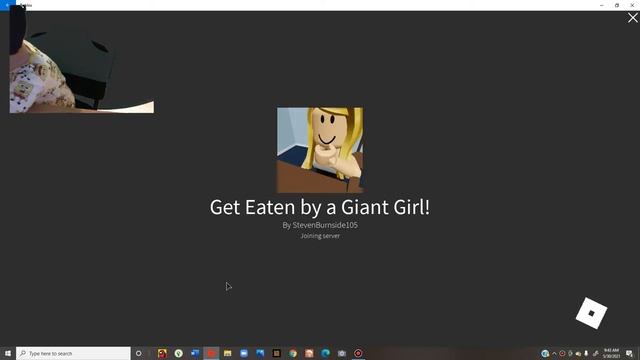This screenshot has width=640, height=360.
Task: Click the red recording tray icon
Action: tap(562, 353)
